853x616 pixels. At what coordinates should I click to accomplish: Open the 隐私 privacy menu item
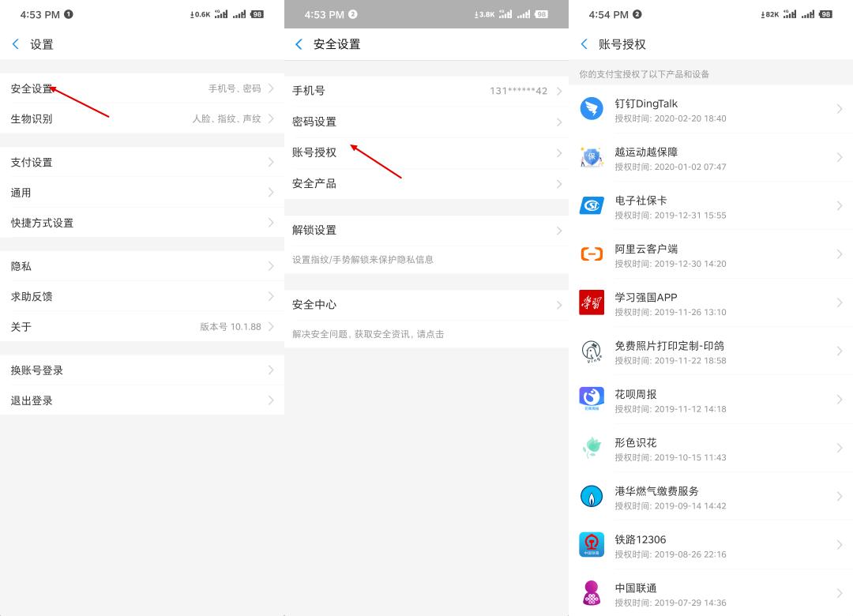(142, 266)
